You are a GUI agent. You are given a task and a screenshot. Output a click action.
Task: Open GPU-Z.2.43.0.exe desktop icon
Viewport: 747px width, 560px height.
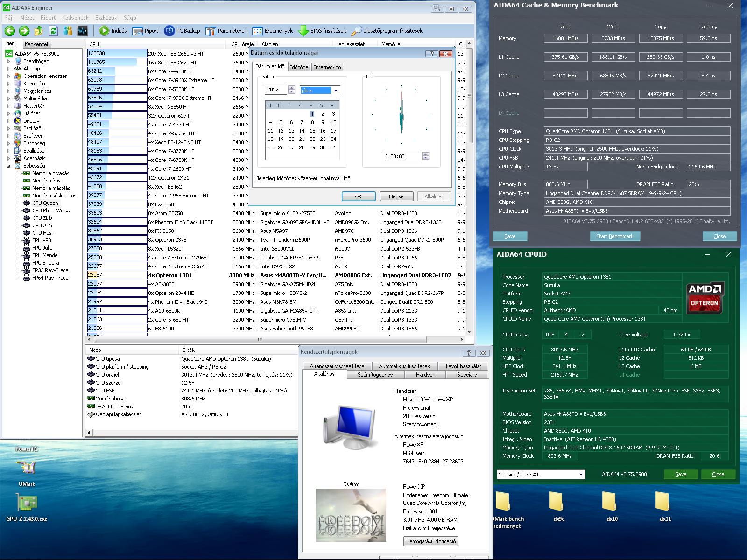(x=27, y=503)
